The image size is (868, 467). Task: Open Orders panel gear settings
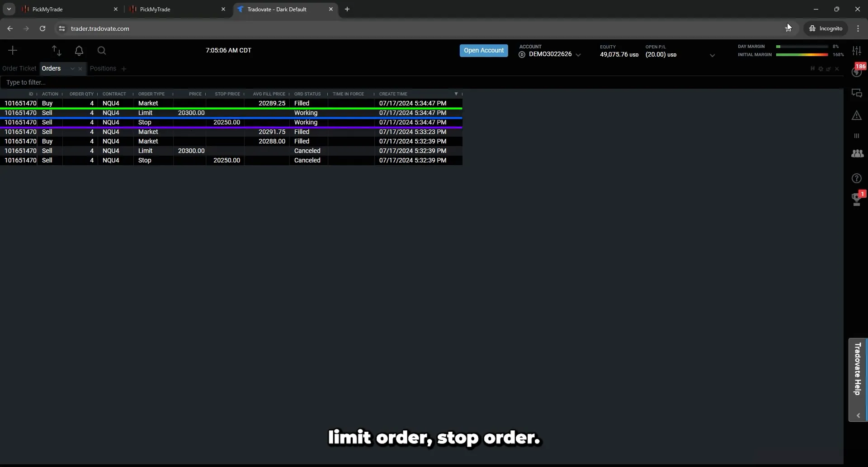(821, 69)
